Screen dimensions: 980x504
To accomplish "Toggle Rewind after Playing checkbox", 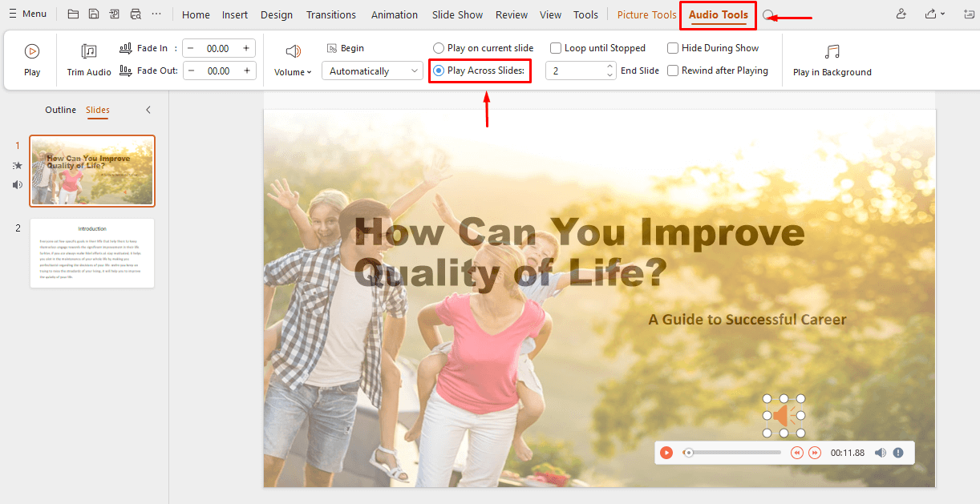I will click(673, 71).
